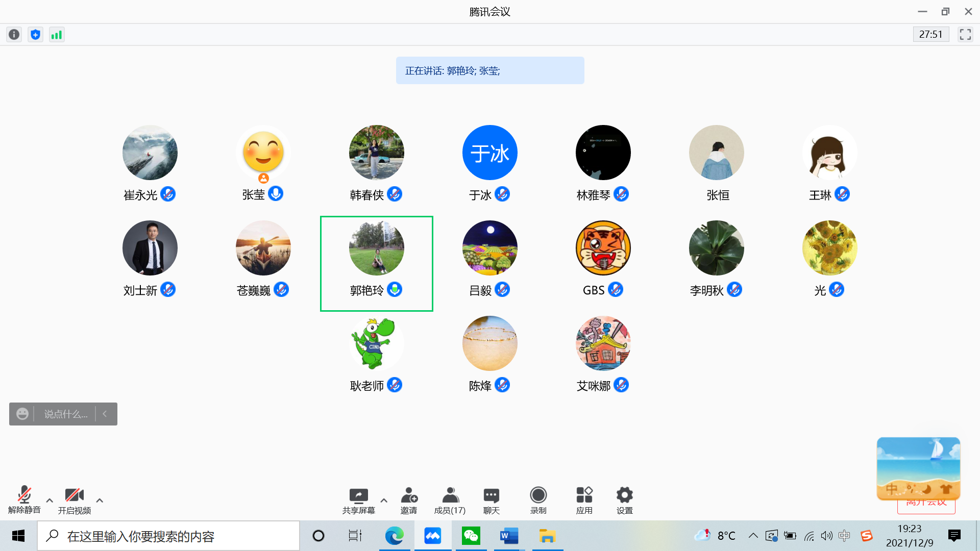Open Windows notification center
Viewport: 980px width, 551px height.
pyautogui.click(x=954, y=536)
